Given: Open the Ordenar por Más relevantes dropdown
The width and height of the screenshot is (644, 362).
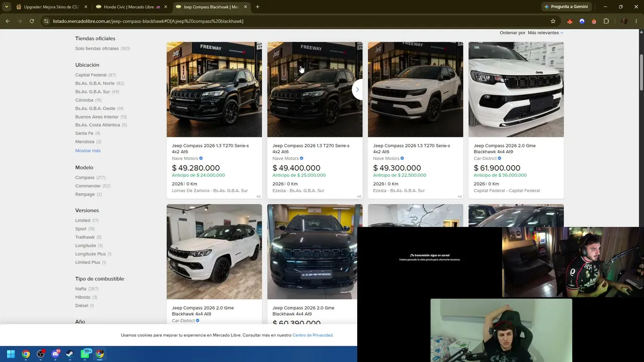Looking at the screenshot, I should coord(545,33).
